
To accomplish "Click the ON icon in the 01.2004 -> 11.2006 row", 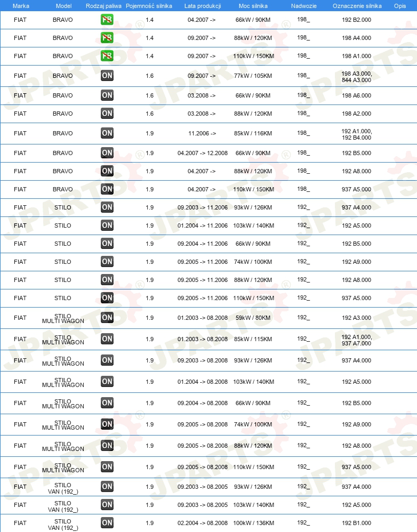I will [107, 225].
